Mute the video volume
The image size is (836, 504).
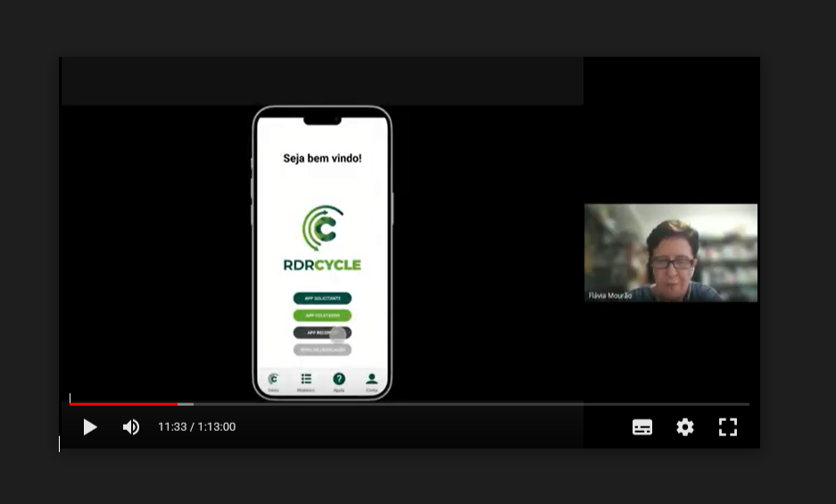tap(131, 427)
